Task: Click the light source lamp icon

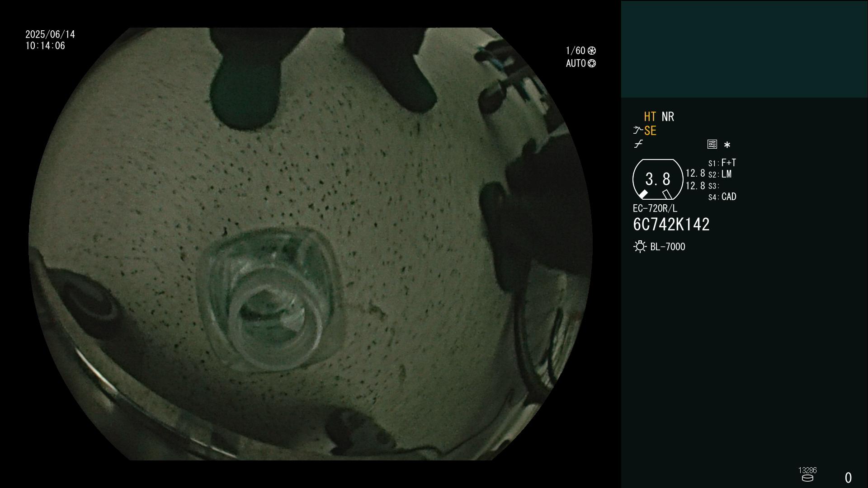Action: pyautogui.click(x=640, y=247)
